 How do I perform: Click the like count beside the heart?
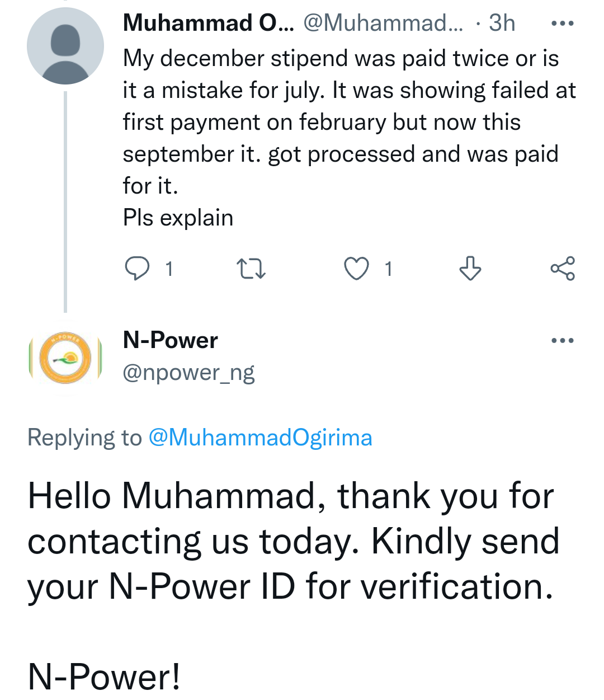tap(388, 269)
